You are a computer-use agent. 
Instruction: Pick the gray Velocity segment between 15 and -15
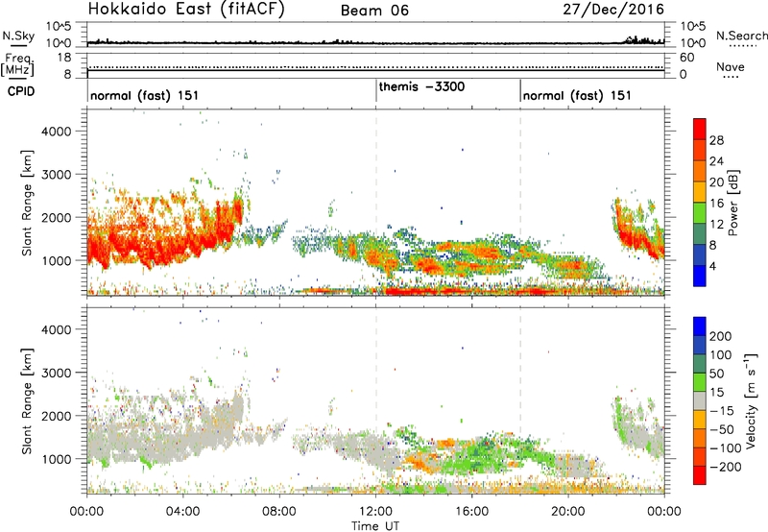[x=700, y=400]
